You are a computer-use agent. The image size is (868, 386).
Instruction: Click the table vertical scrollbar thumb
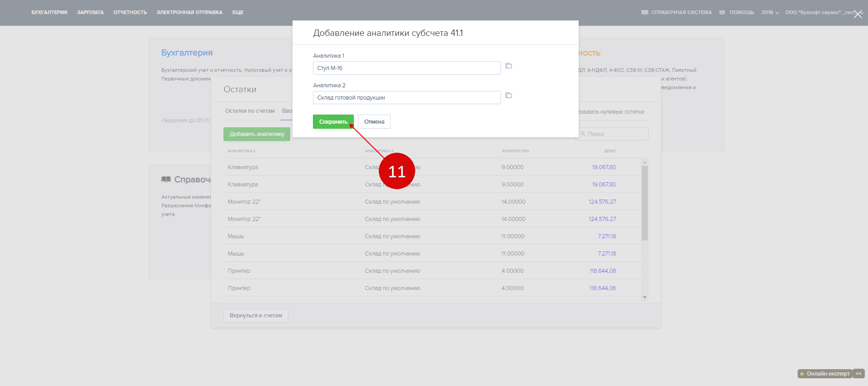645,203
